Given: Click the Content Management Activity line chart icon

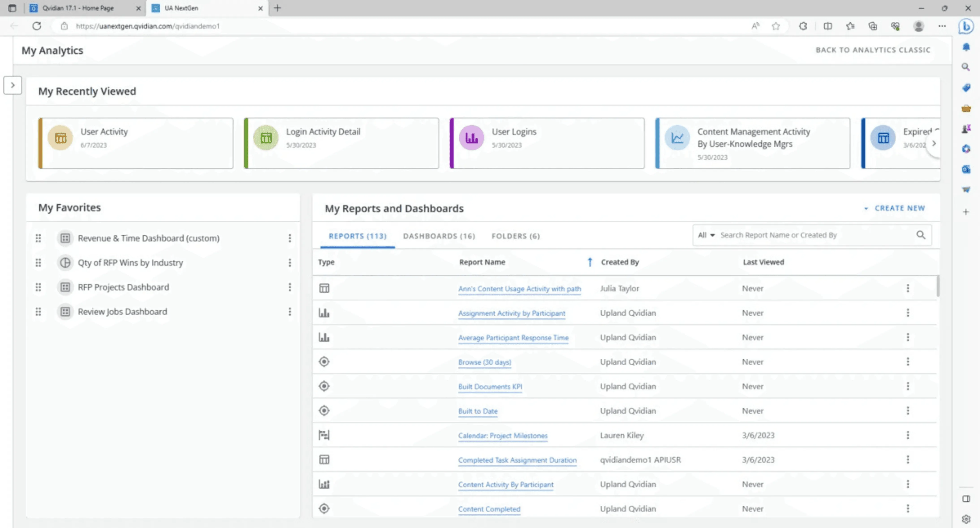Looking at the screenshot, I should pyautogui.click(x=677, y=138).
